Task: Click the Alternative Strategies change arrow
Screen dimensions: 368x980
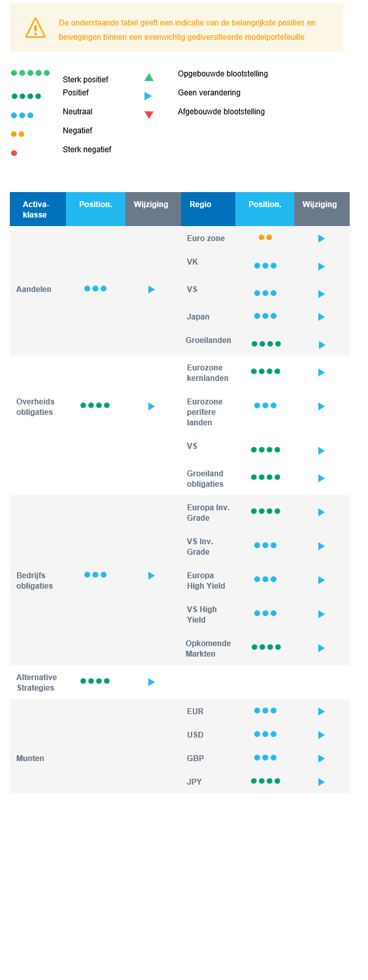Action: coord(152,682)
